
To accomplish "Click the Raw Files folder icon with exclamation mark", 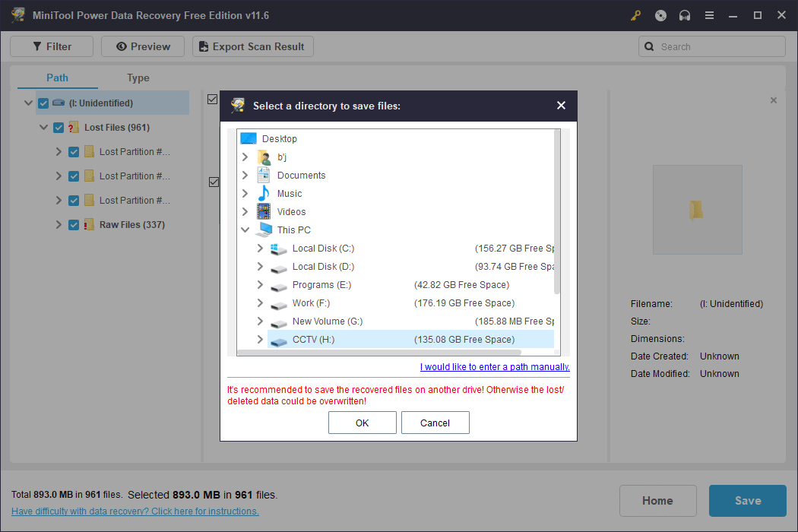I will point(89,224).
